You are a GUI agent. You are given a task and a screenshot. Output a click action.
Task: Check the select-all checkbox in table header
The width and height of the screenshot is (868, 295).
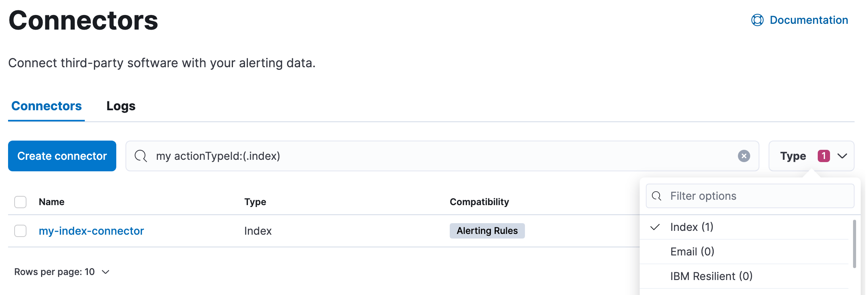pos(20,202)
